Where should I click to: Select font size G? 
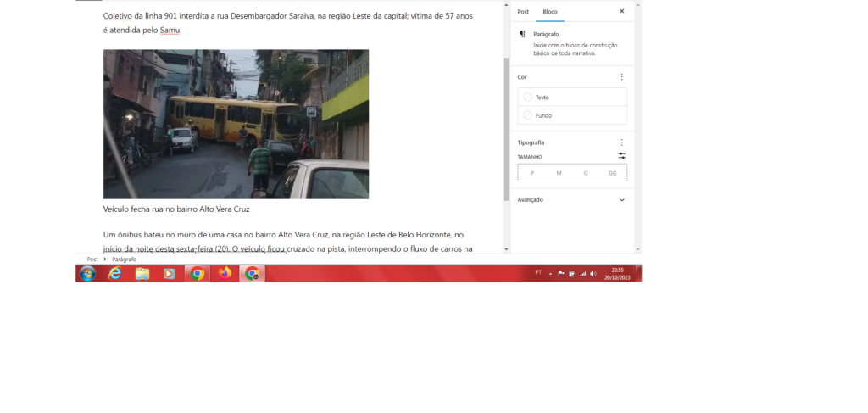click(x=586, y=173)
